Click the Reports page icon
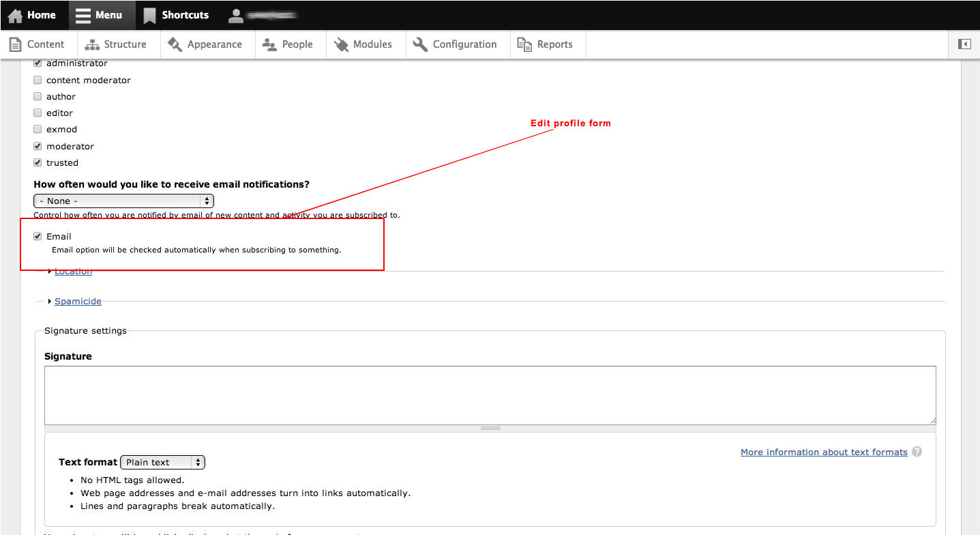 tap(524, 44)
